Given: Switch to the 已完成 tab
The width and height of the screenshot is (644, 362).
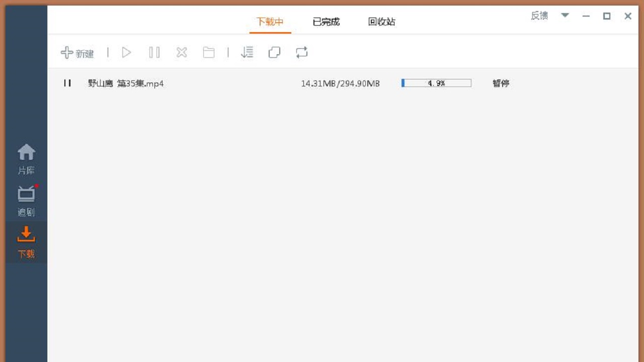Looking at the screenshot, I should pyautogui.click(x=326, y=22).
